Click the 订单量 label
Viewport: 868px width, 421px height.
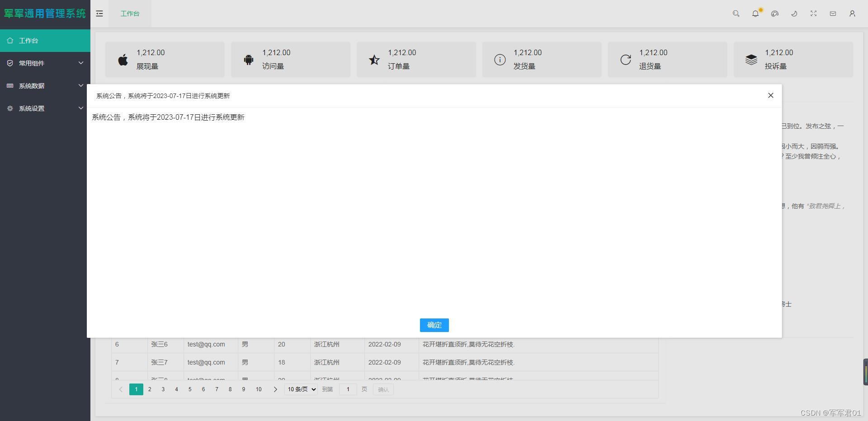[x=399, y=66]
